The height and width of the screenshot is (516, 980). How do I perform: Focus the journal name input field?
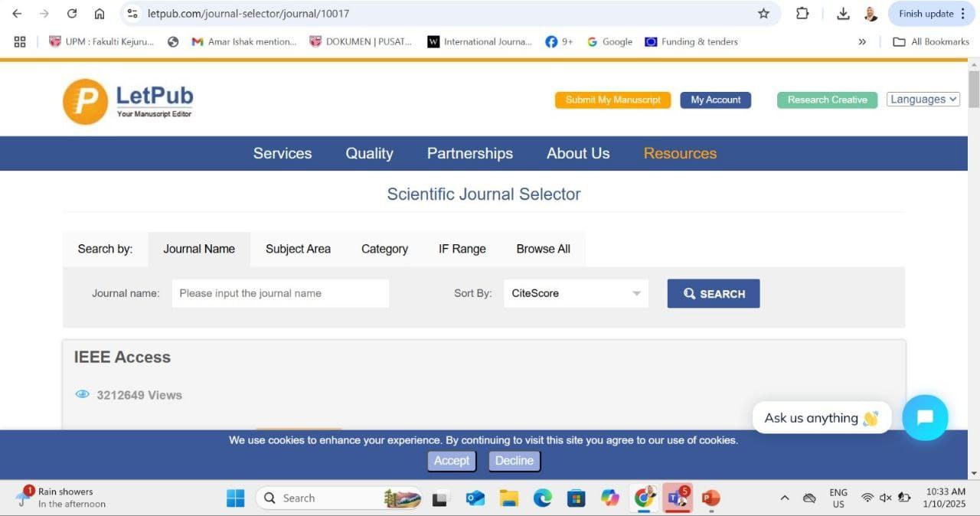pos(280,293)
